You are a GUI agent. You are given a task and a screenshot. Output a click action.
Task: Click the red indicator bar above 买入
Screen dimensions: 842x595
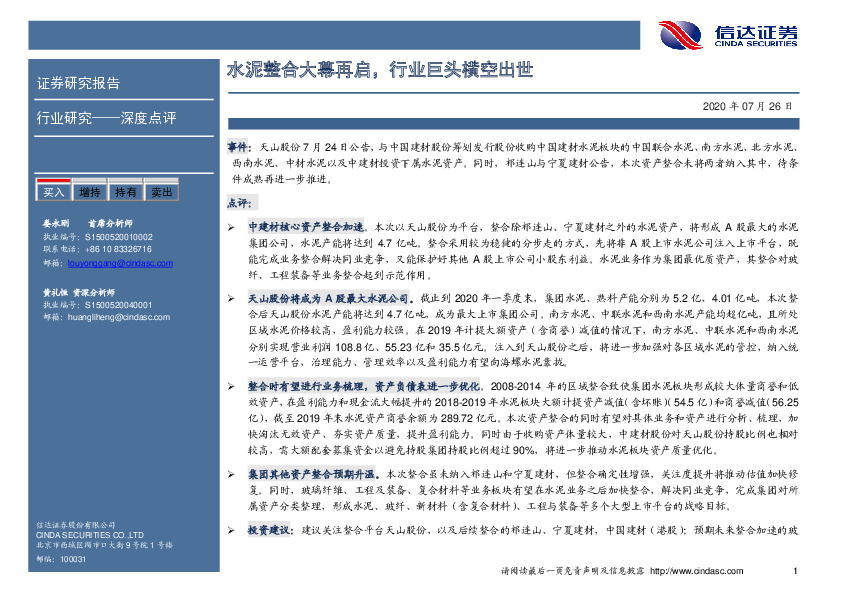(52, 182)
